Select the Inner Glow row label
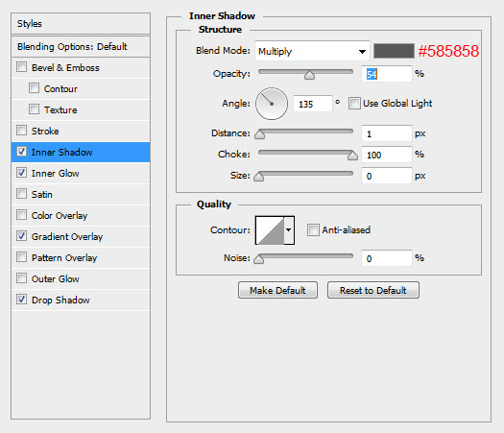 (56, 173)
